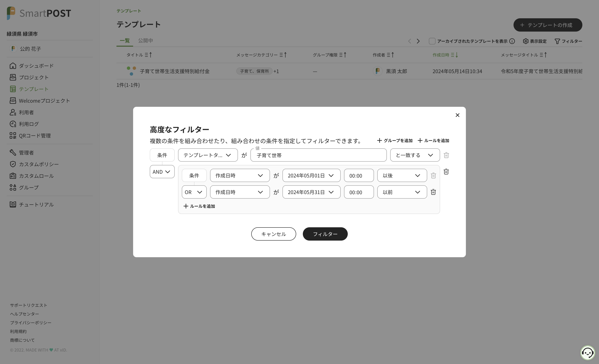Open the 商標について link
The image size is (599, 364).
[22, 340]
